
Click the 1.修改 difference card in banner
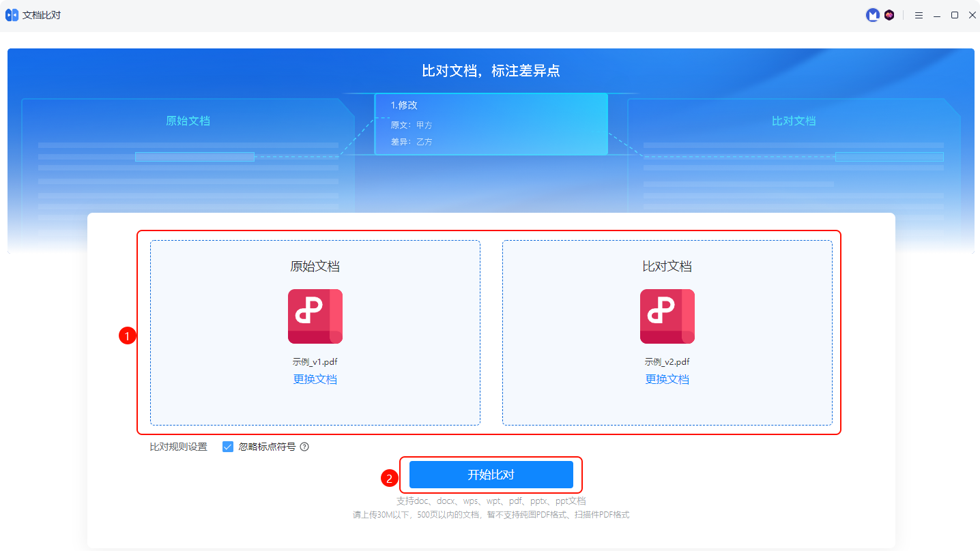pyautogui.click(x=491, y=123)
